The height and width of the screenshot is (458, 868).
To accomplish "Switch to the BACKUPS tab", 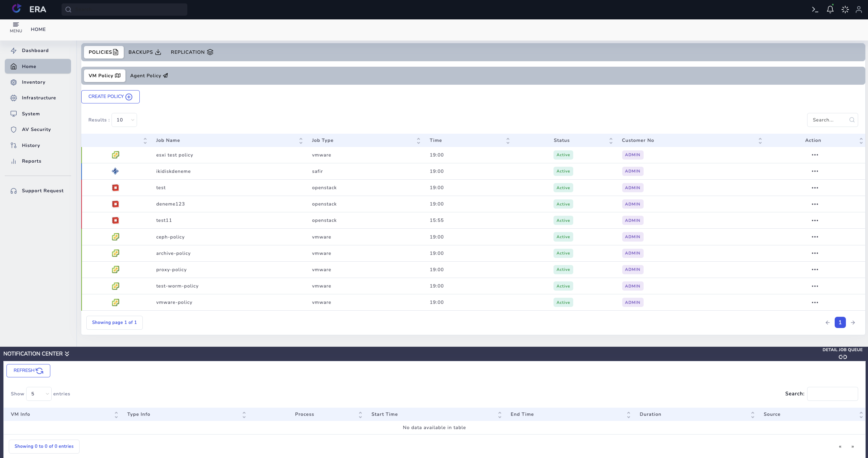I will point(144,52).
